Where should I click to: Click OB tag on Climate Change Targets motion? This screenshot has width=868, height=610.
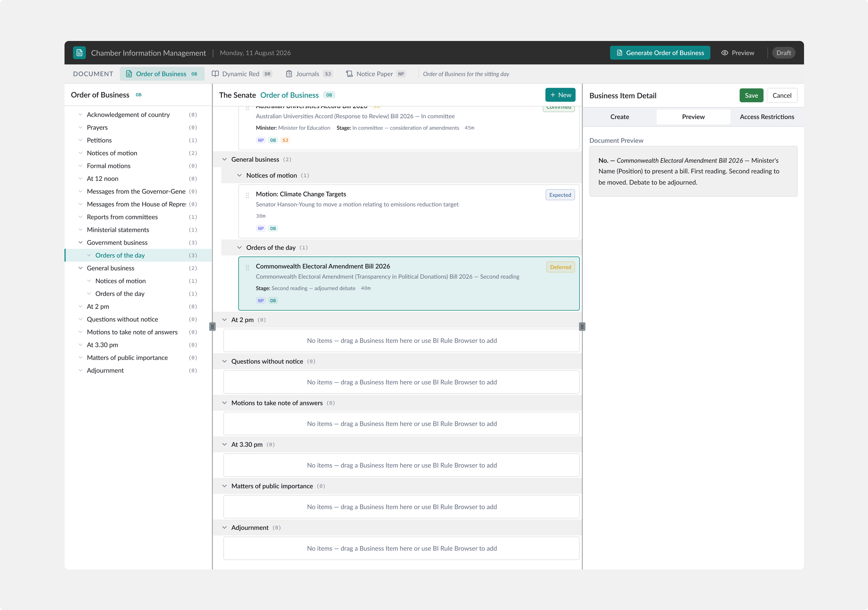point(273,229)
